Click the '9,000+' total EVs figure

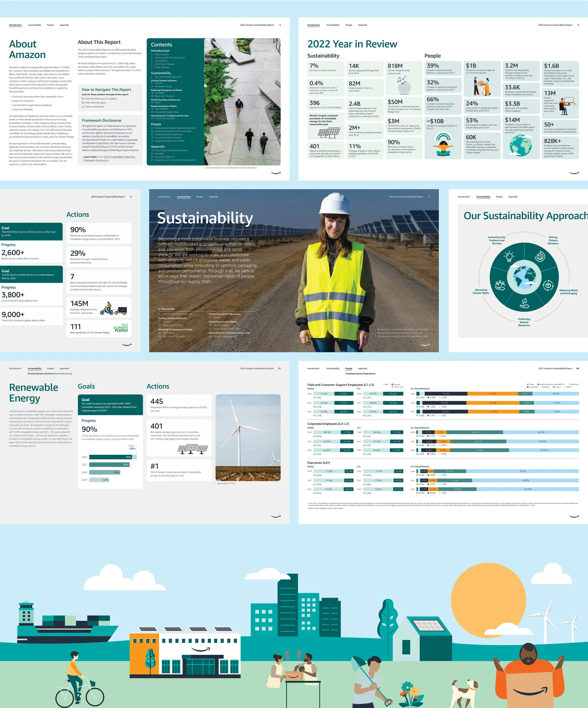point(13,314)
